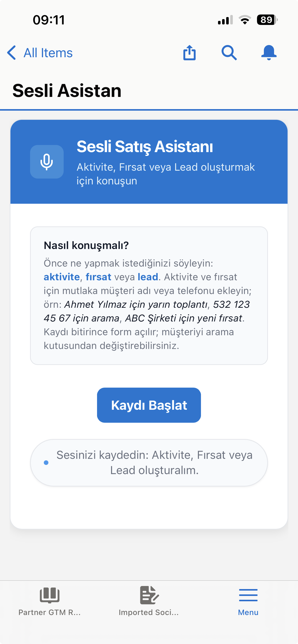Tap the battery indicator showing 89
Screen dimensions: 298x644
[265, 19]
